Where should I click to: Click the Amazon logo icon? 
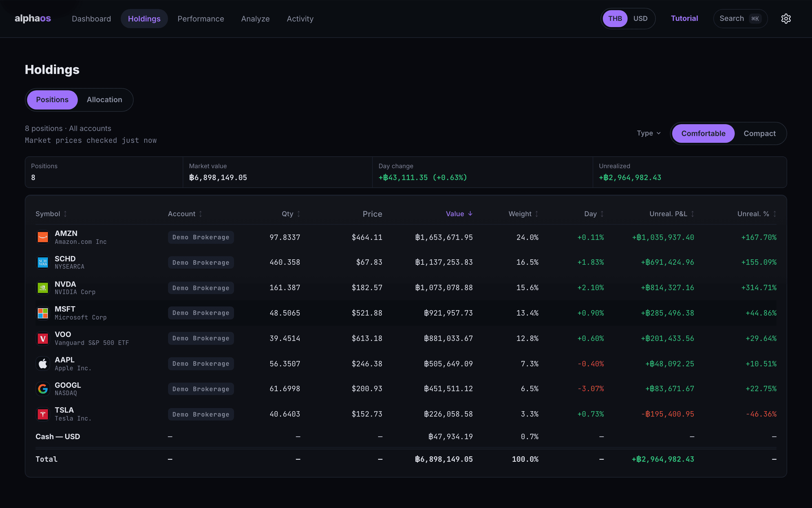click(43, 237)
